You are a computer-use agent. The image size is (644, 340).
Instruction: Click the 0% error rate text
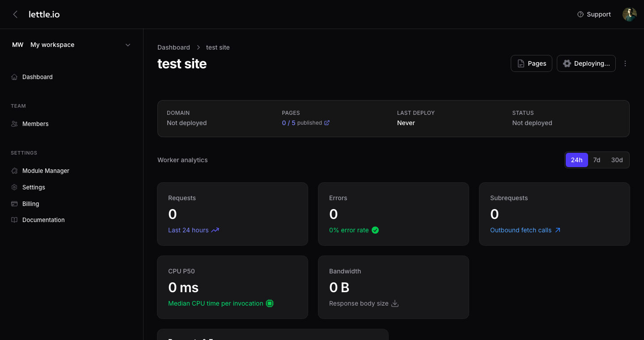tap(349, 230)
